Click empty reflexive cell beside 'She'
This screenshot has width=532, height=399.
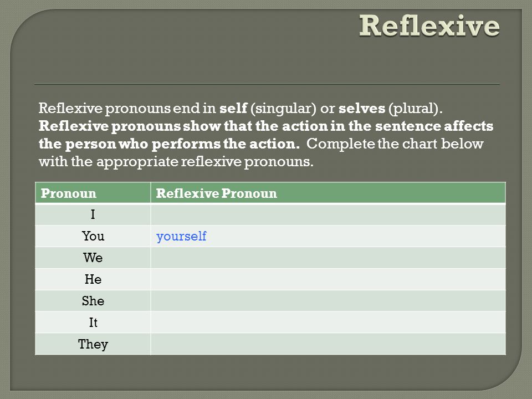pyautogui.click(x=328, y=300)
